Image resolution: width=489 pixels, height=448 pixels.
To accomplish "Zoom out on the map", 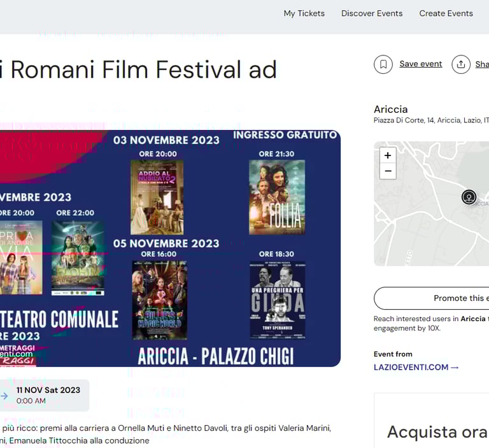I will (388, 171).
